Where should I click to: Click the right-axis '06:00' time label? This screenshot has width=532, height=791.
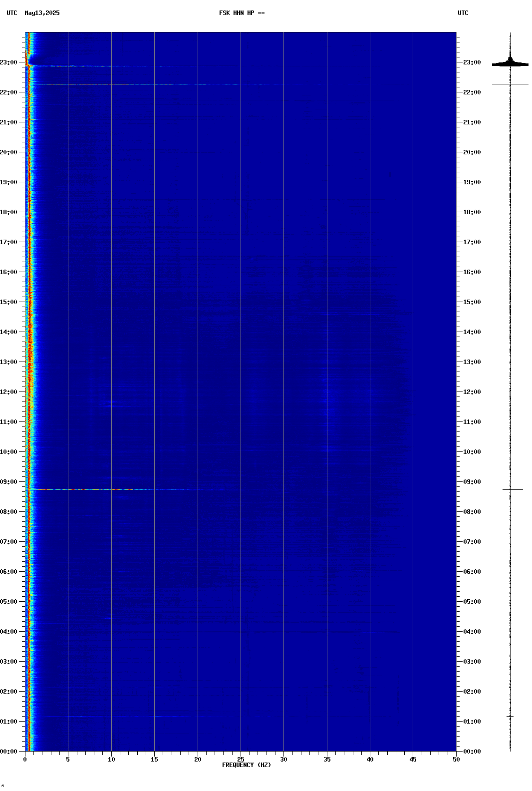[472, 572]
